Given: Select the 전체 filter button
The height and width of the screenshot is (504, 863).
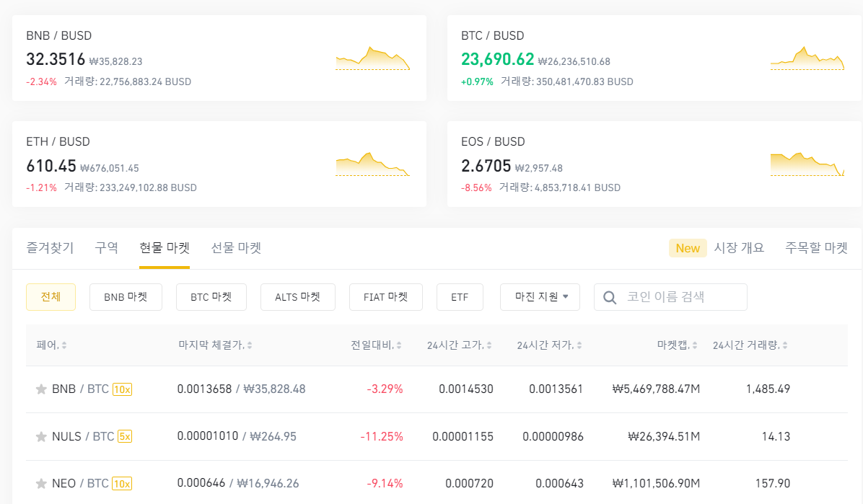Looking at the screenshot, I should (51, 297).
